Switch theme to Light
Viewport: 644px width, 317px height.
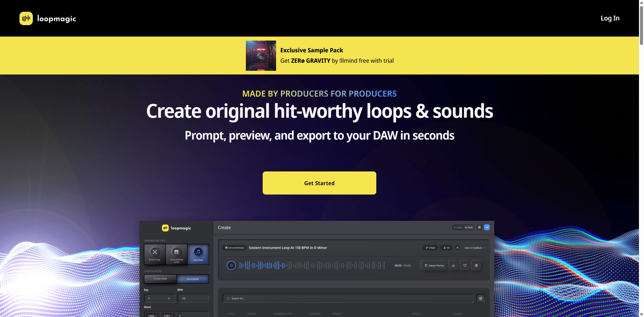click(458, 227)
